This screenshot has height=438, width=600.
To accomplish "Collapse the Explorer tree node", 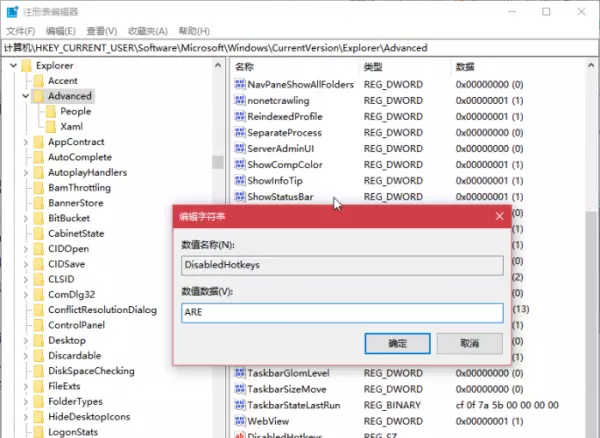I will coord(13,65).
